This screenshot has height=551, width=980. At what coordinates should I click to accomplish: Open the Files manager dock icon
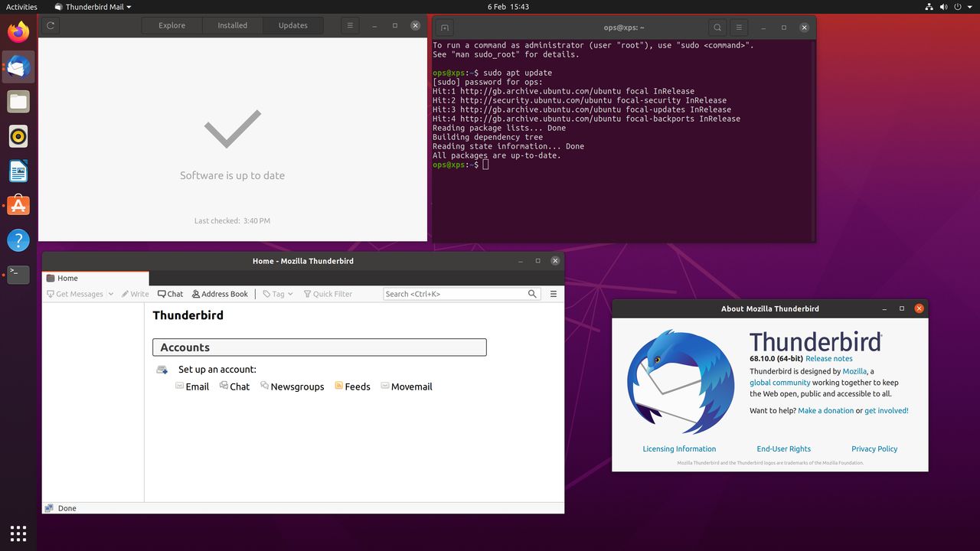[18, 102]
